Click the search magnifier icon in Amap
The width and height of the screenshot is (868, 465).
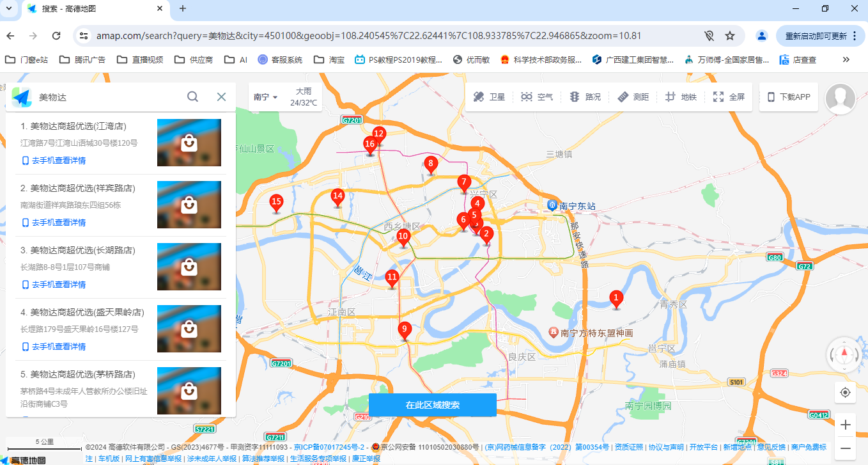pos(192,97)
